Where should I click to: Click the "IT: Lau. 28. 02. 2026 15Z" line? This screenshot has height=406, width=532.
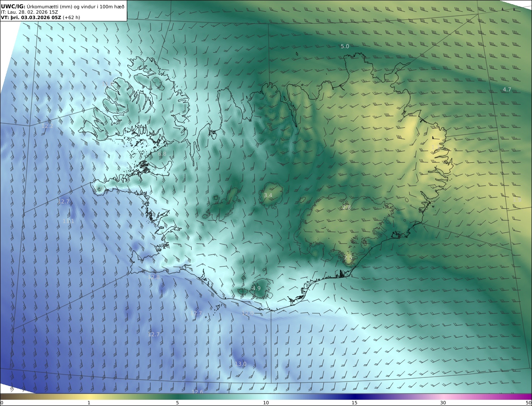pyautogui.click(x=30, y=12)
